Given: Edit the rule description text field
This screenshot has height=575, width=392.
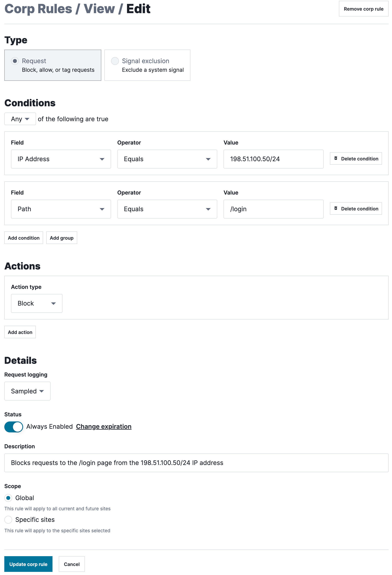Looking at the screenshot, I should [x=195, y=463].
